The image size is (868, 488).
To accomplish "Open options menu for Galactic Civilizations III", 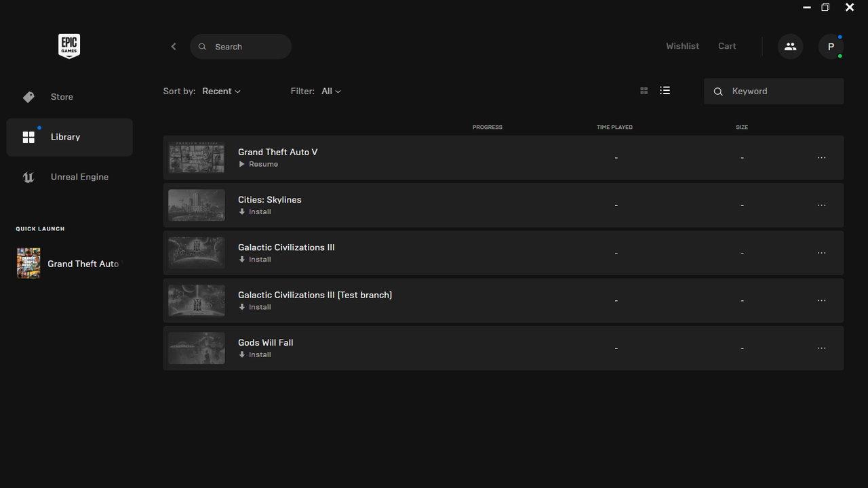I will point(821,253).
